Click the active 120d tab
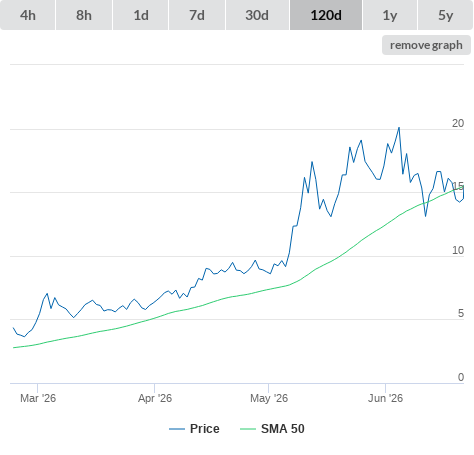Screen dimensions: 474x455 pyautogui.click(x=326, y=15)
